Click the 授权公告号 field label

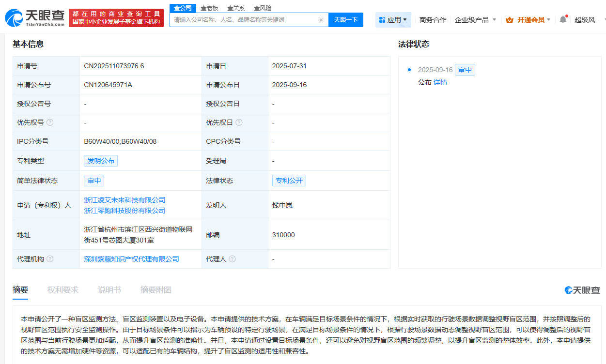(x=34, y=104)
